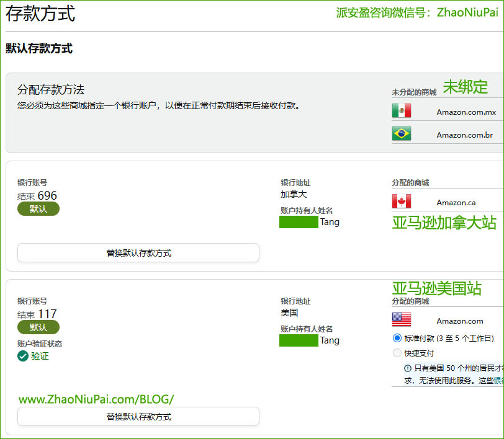
Task: Open the blue link ending the express-pay notice
Action: pyautogui.click(x=498, y=380)
